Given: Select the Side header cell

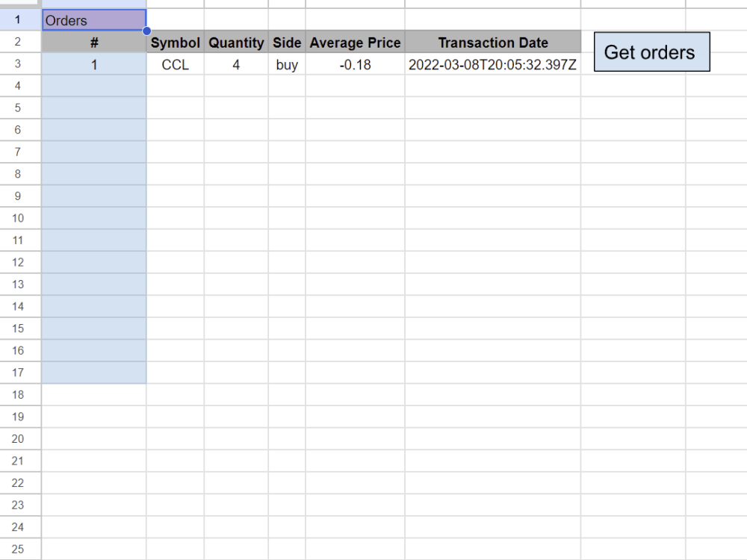Looking at the screenshot, I should pos(287,43).
